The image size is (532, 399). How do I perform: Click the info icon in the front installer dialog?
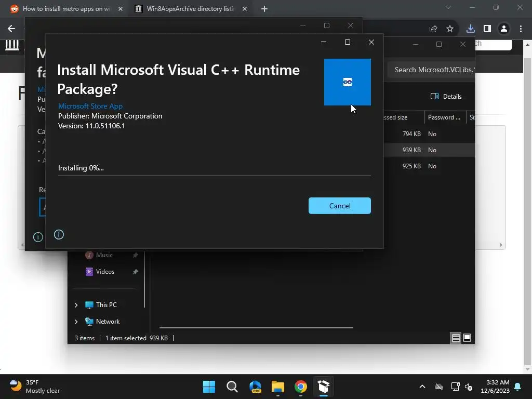coord(59,234)
